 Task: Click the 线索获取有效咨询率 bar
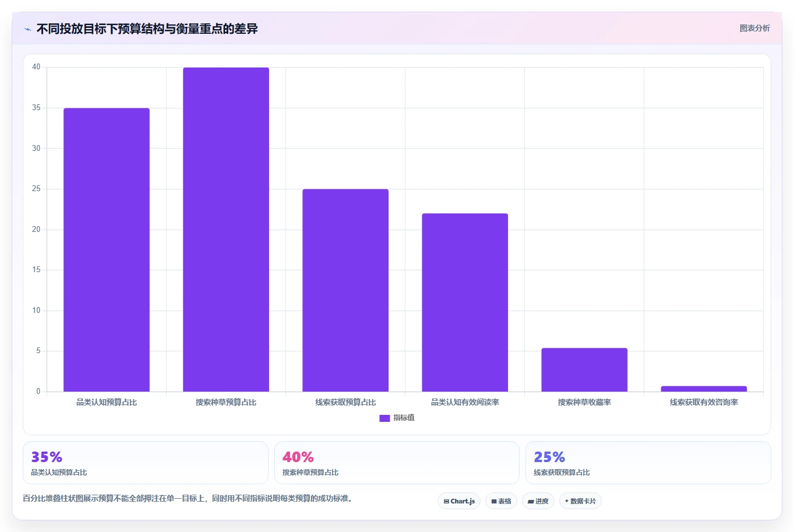pyautogui.click(x=704, y=389)
